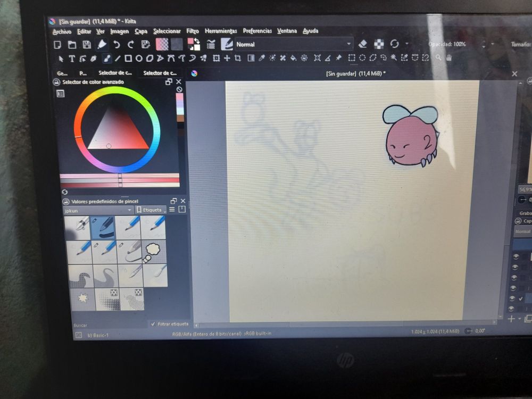532x399 pixels.
Task: Open the Etiqueta tag menu
Action: [x=151, y=210]
